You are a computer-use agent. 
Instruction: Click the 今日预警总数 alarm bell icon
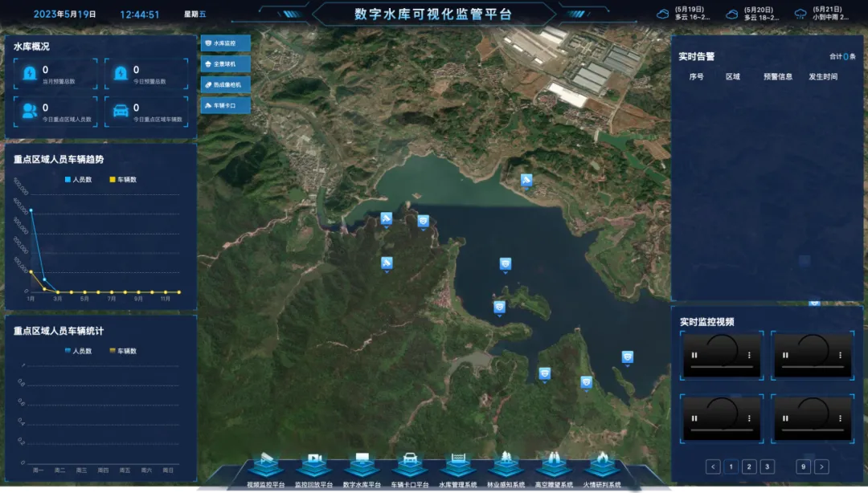121,73
